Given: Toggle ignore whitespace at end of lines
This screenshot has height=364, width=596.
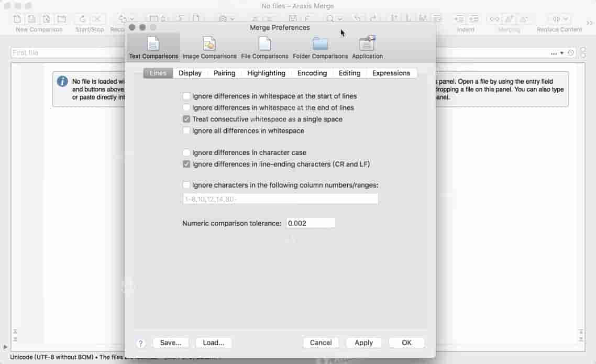Looking at the screenshot, I should click(186, 107).
